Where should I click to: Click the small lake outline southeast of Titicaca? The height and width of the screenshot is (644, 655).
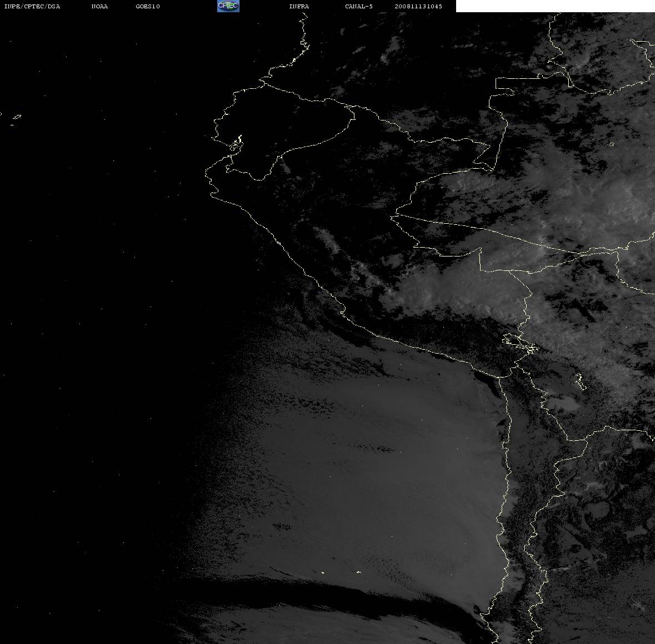(579, 381)
